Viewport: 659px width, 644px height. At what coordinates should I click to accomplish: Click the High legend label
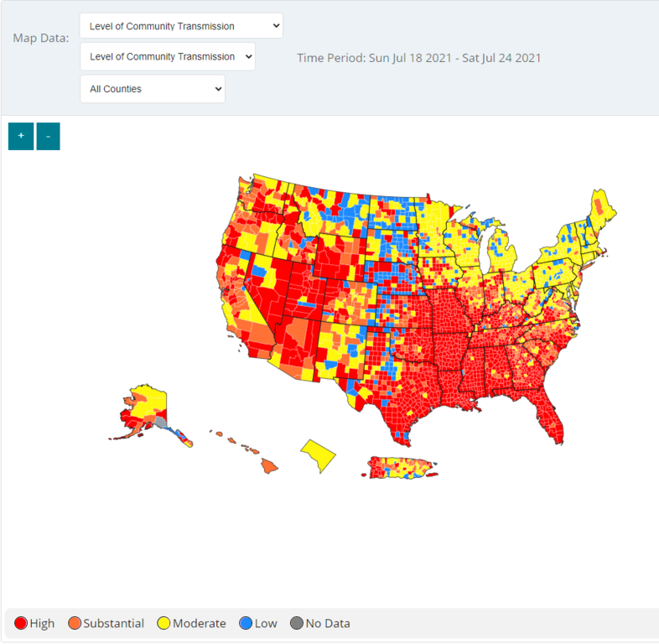coord(42,624)
